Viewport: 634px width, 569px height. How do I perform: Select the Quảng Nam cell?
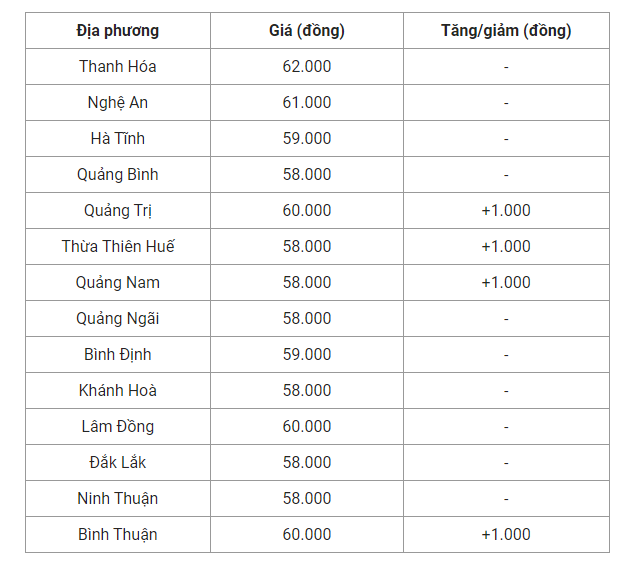coord(117,283)
